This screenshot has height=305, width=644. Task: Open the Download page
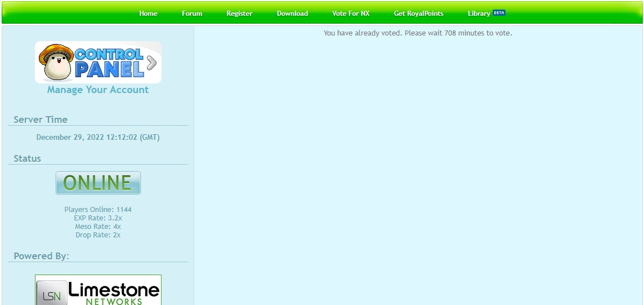point(292,14)
